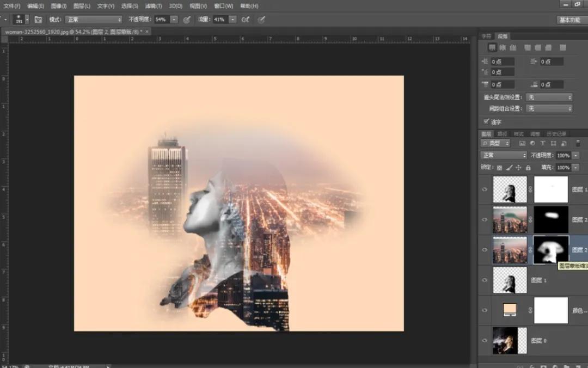Open layer blend mode 正常 dropdown
588x368 pixels.
504,155
